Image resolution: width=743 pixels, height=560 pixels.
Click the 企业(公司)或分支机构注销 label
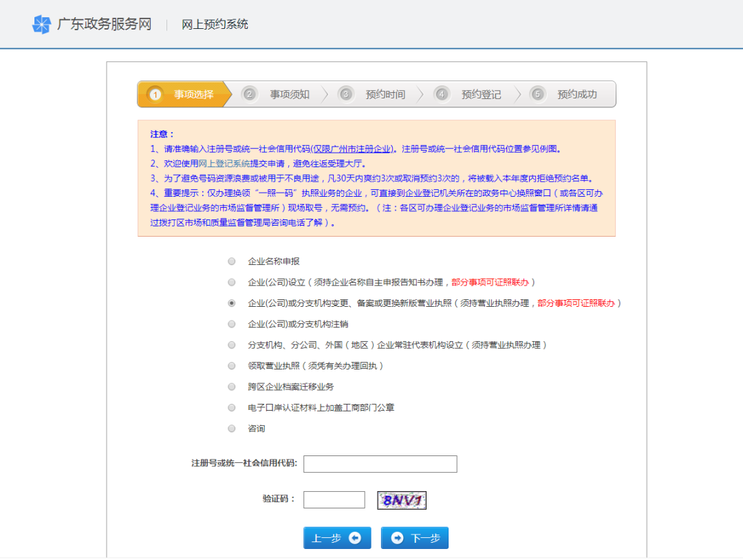298,323
